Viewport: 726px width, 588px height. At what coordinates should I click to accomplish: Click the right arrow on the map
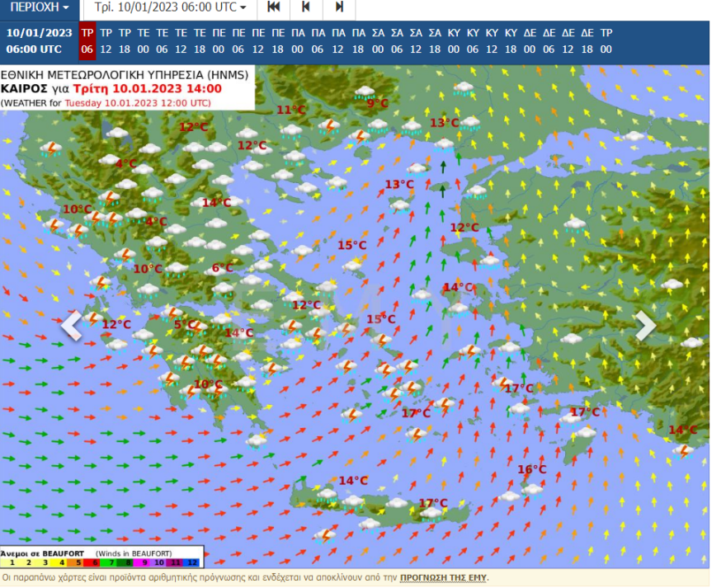click(x=645, y=326)
